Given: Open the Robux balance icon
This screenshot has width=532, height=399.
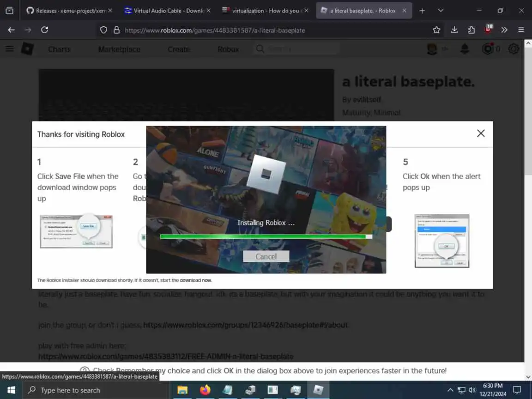Looking at the screenshot, I should [x=488, y=49].
